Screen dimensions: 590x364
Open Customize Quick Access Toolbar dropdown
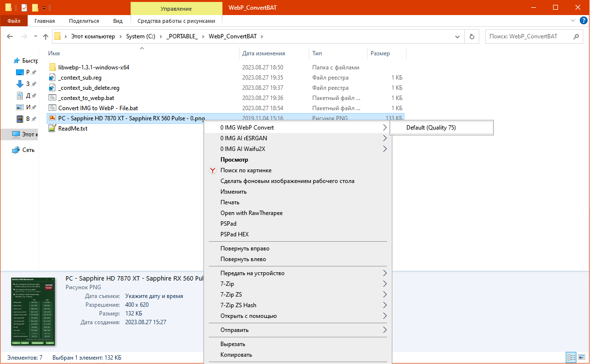pyautogui.click(x=44, y=8)
